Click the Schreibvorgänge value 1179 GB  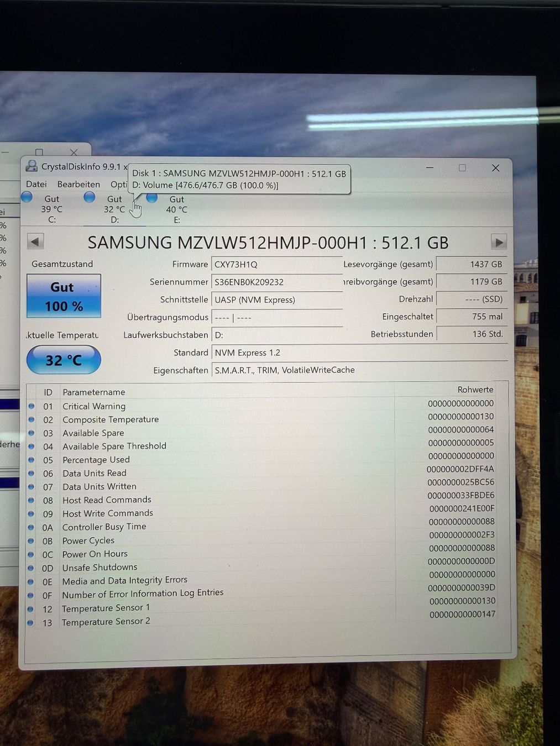[x=472, y=281]
